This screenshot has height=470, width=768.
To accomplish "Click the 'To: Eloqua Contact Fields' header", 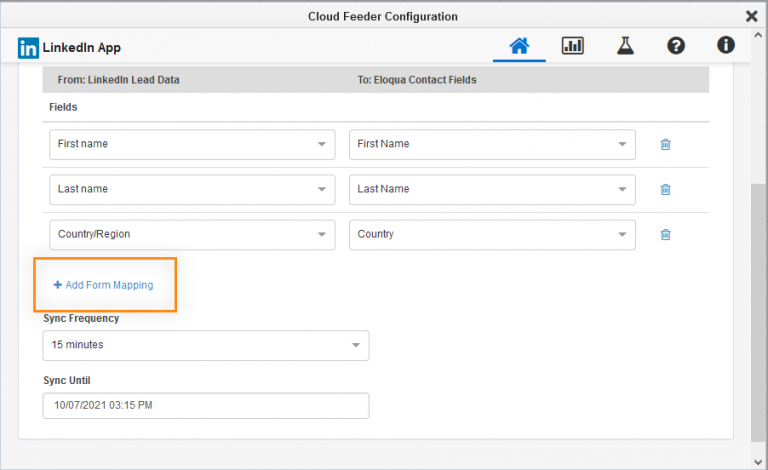I will (417, 80).
